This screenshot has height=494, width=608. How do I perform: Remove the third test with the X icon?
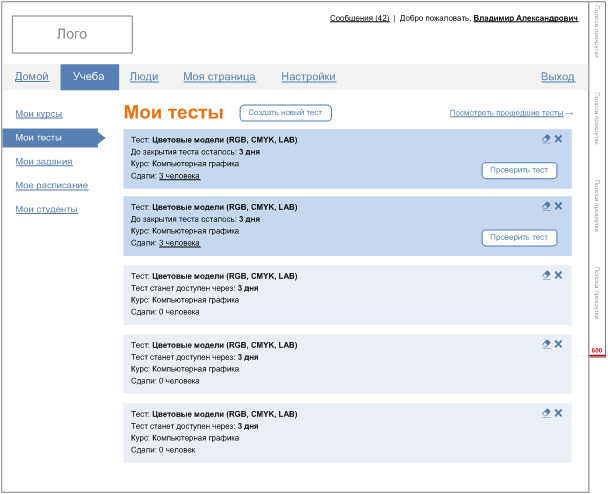[x=558, y=275]
